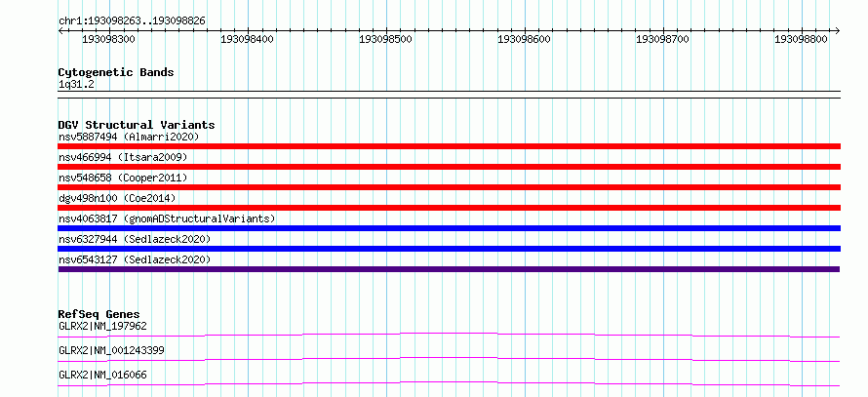Click the nsv6327944 (Sedlazeck2020) blue variant bar
Viewport: 868px width, 397px height.
coord(449,249)
